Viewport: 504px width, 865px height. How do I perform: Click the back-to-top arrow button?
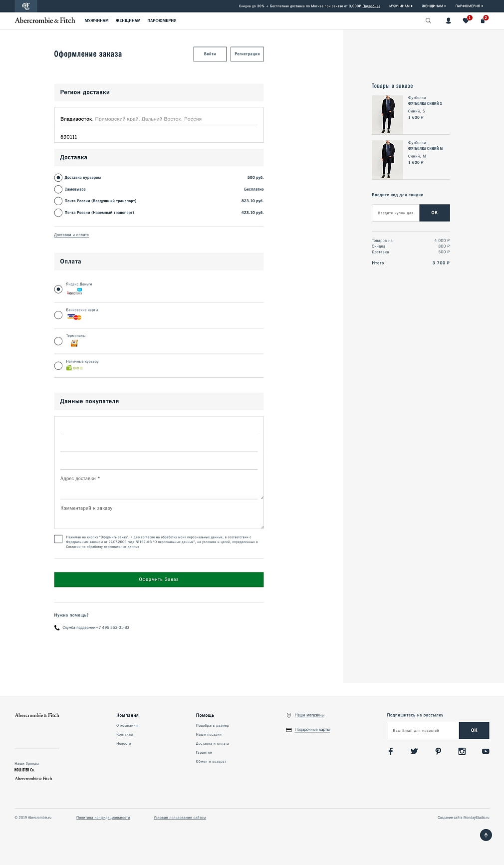click(486, 835)
